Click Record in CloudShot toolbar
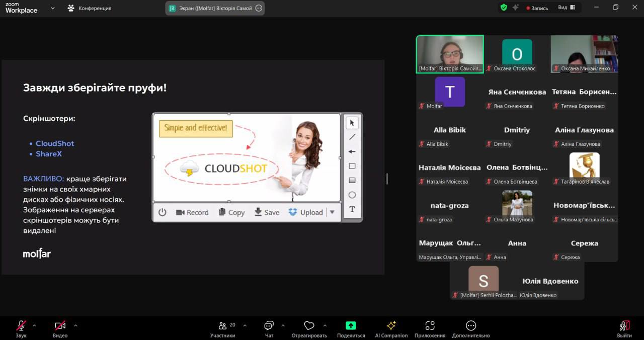This screenshot has width=644, height=340. [192, 212]
